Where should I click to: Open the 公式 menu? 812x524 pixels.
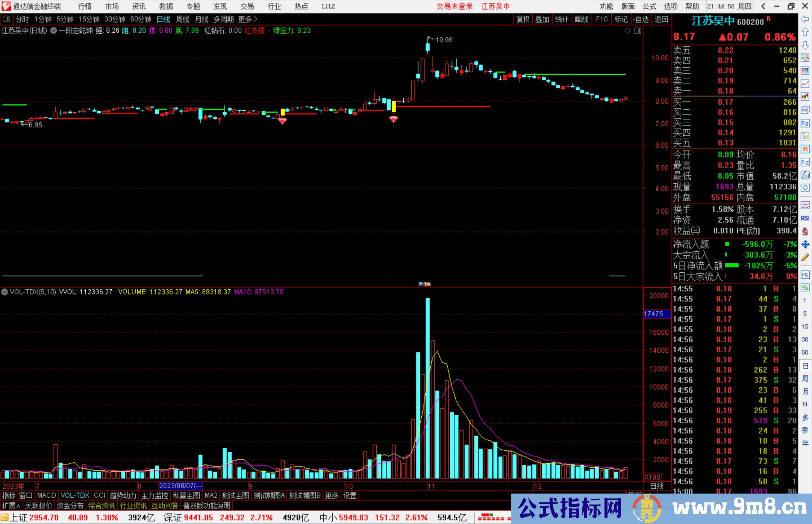click(x=649, y=6)
